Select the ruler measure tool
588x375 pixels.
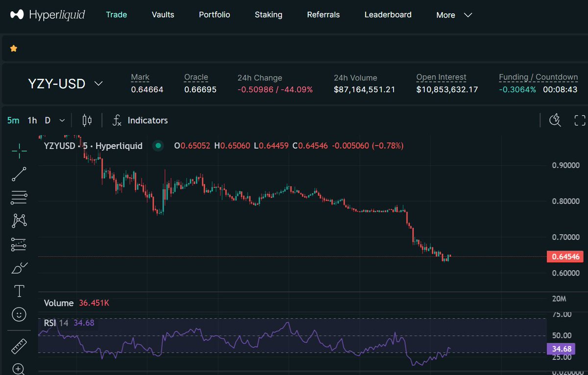coord(19,347)
